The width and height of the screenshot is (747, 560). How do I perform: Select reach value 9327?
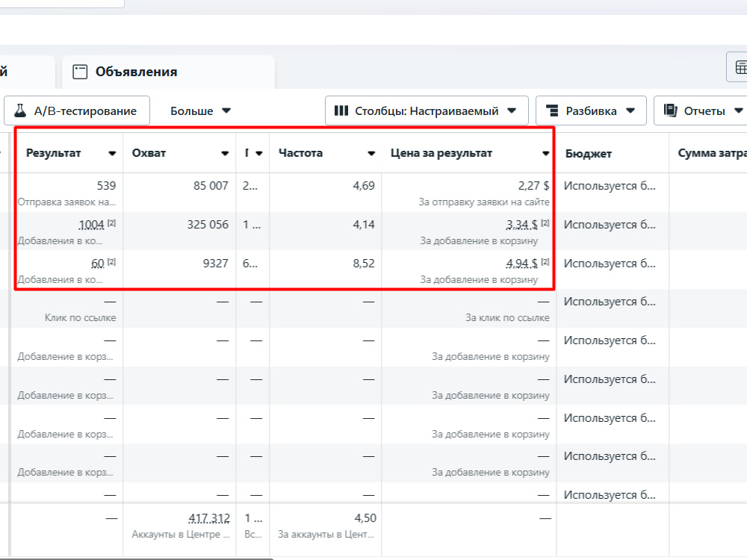click(x=216, y=264)
